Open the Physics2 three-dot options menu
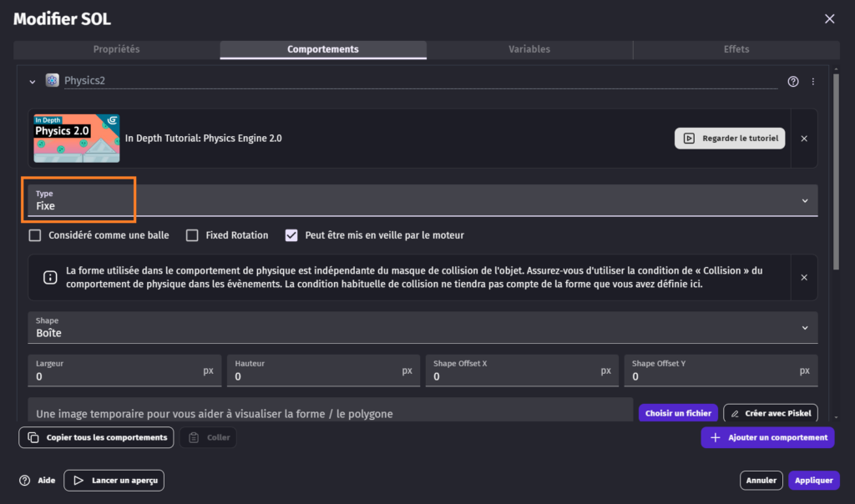855x504 pixels. [812, 82]
